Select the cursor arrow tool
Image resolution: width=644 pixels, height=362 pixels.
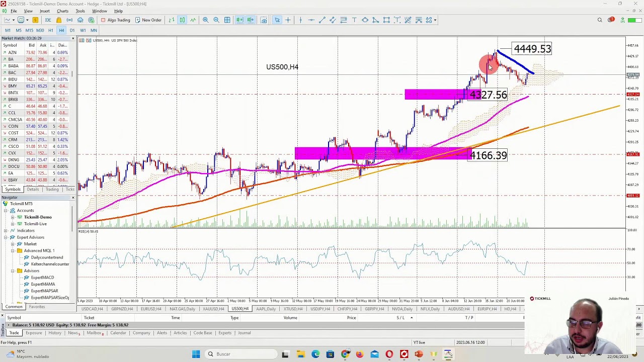coord(277,20)
